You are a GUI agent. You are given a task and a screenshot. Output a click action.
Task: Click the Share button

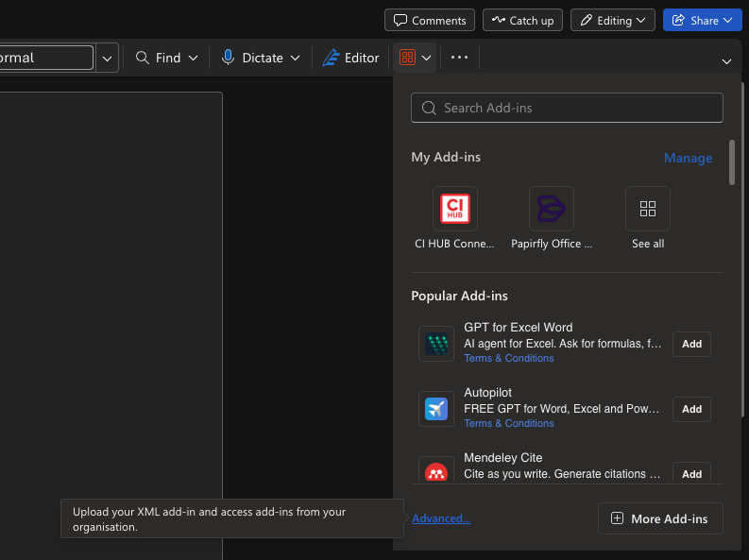pos(702,20)
